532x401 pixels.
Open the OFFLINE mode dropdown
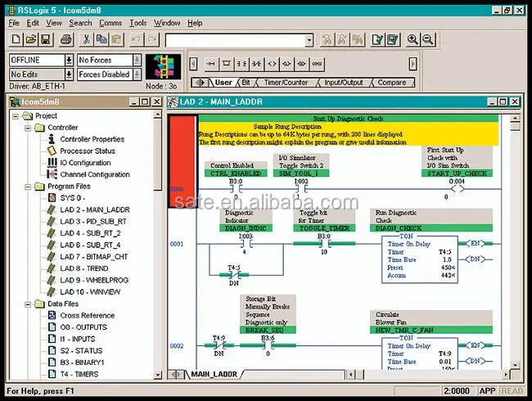tap(69, 60)
